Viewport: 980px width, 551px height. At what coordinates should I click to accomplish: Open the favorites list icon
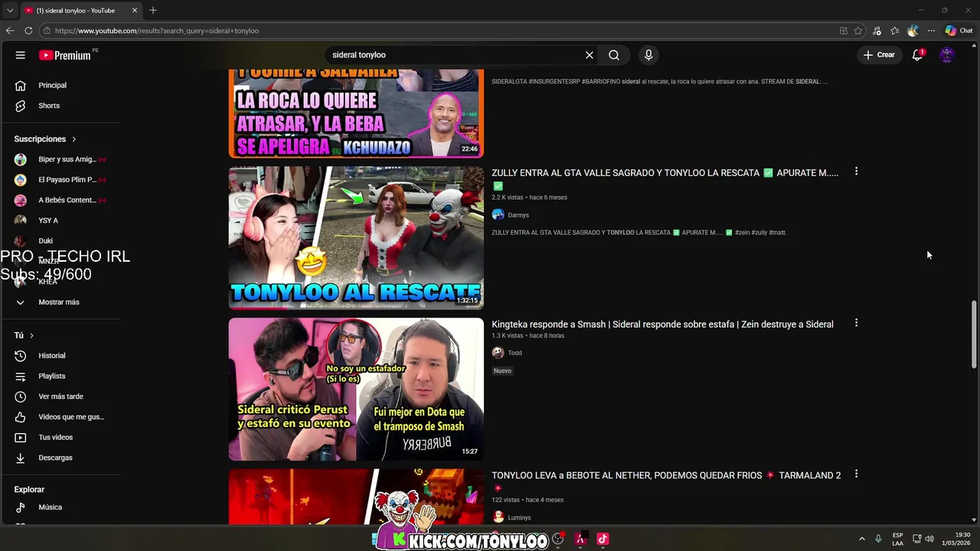pyautogui.click(x=894, y=31)
